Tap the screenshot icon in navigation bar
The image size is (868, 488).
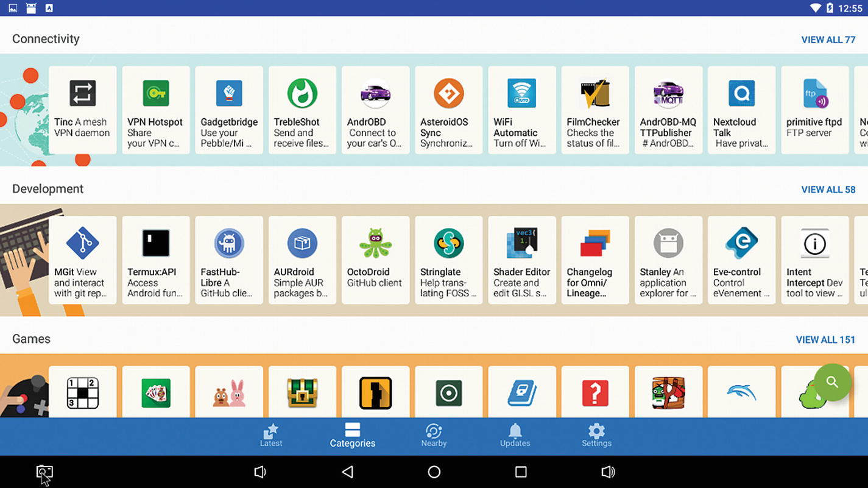(x=44, y=472)
